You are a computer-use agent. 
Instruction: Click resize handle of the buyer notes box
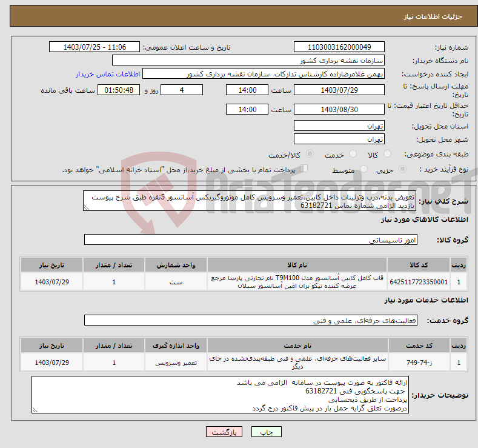(x=35, y=410)
